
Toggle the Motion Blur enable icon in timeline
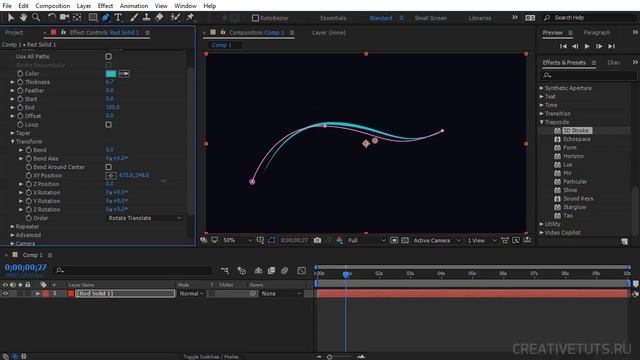point(284,270)
